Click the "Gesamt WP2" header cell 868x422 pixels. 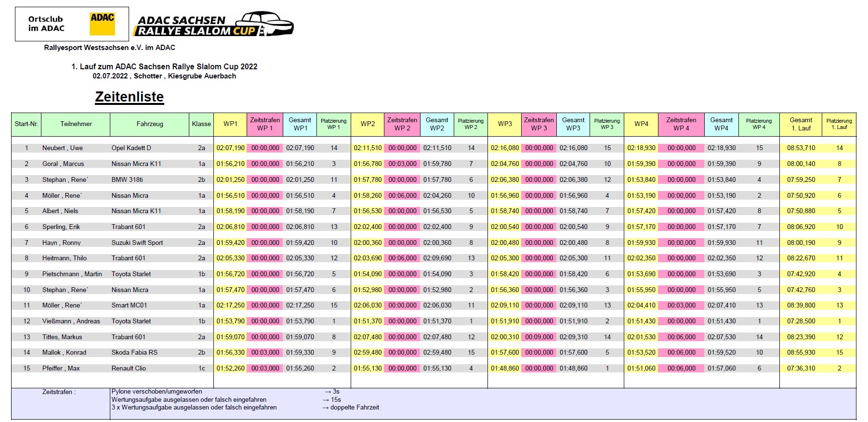click(437, 124)
